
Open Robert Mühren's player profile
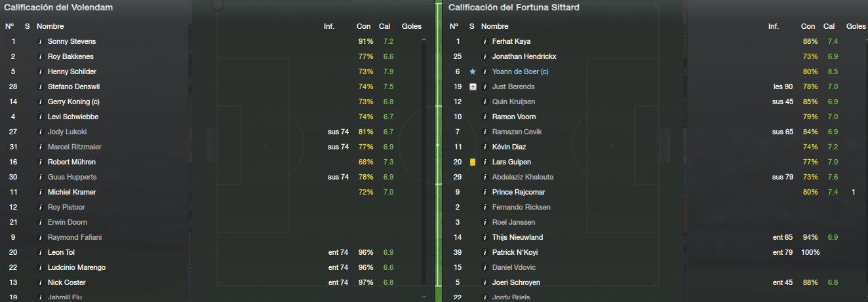pyautogui.click(x=71, y=162)
